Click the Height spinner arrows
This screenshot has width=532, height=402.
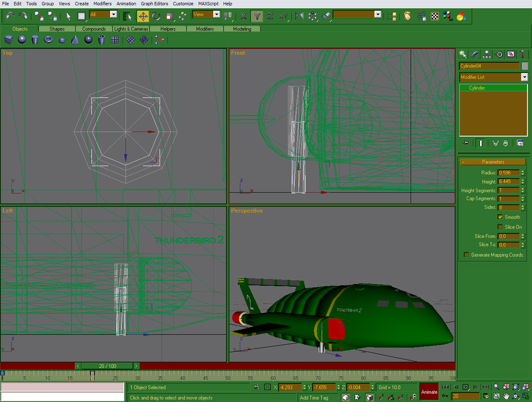523,181
